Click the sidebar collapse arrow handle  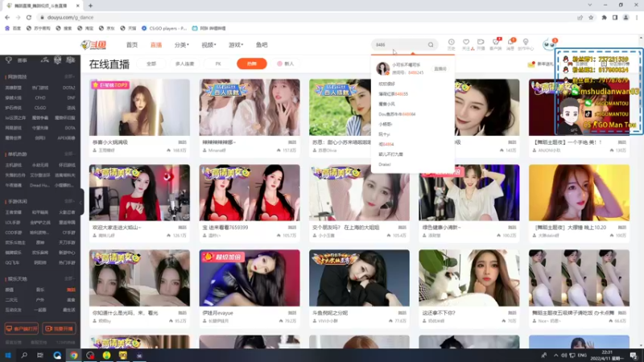coord(81,202)
